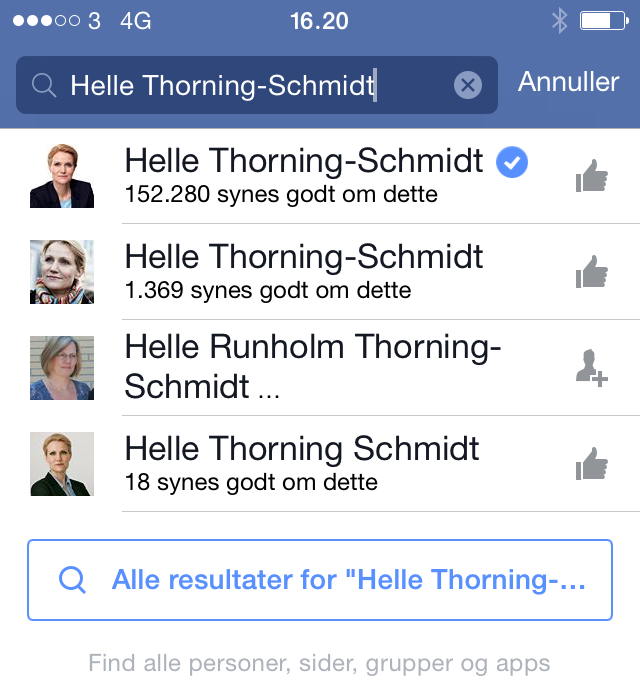Viewport: 640px width, 691px height.
Task: Click inside the search text field
Action: point(257,85)
